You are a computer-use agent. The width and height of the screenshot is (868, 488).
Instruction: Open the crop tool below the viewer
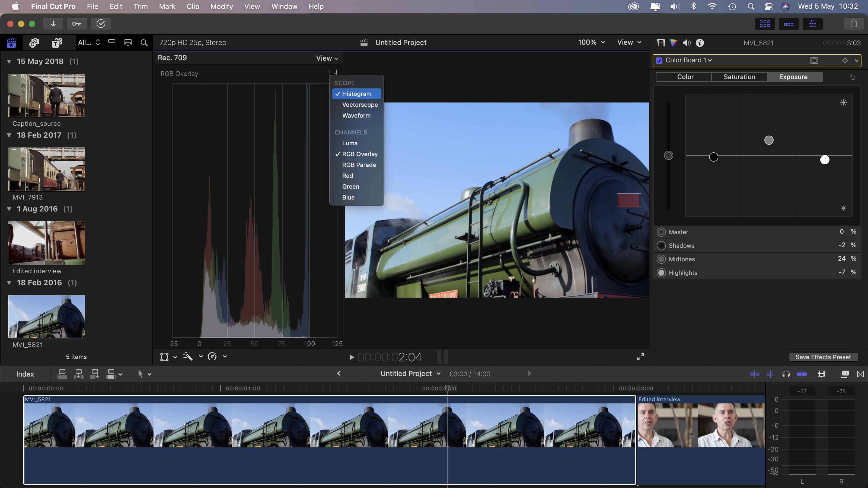[165, 357]
